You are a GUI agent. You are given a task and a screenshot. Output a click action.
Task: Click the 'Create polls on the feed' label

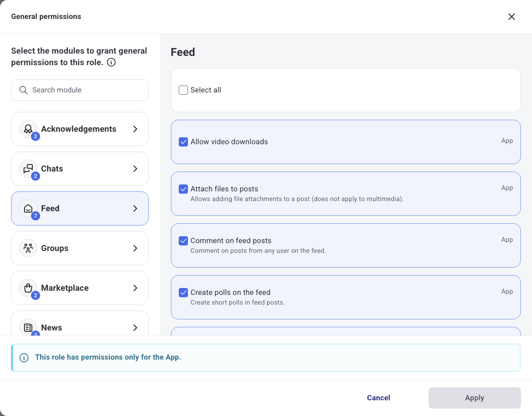pyautogui.click(x=230, y=293)
